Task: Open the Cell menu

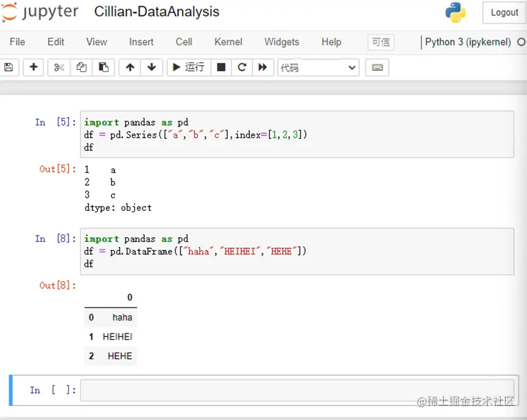Action: click(x=184, y=42)
